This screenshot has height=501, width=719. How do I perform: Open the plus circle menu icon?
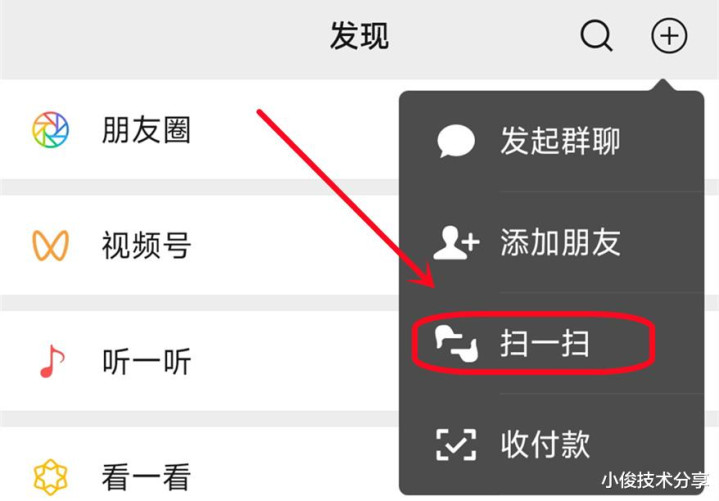669,36
